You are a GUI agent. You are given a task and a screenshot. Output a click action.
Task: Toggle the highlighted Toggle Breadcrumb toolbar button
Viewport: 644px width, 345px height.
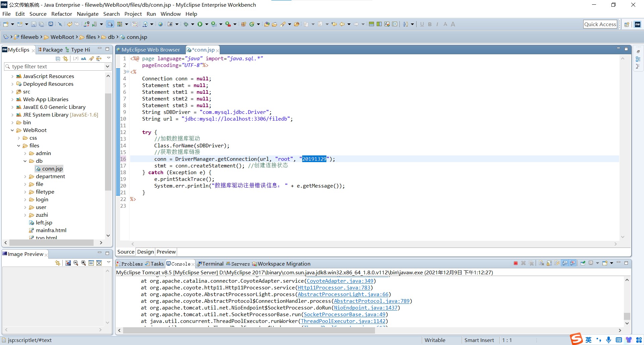110,24
